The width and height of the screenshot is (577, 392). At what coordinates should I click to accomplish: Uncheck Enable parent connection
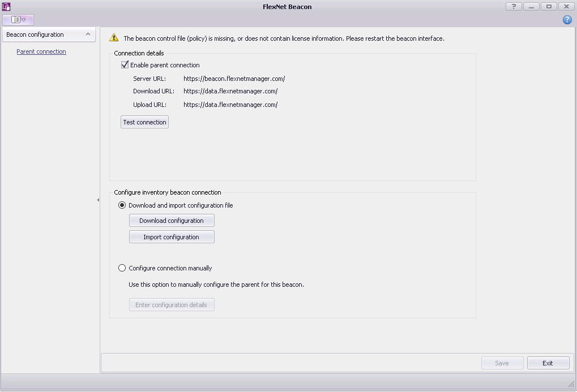point(125,64)
